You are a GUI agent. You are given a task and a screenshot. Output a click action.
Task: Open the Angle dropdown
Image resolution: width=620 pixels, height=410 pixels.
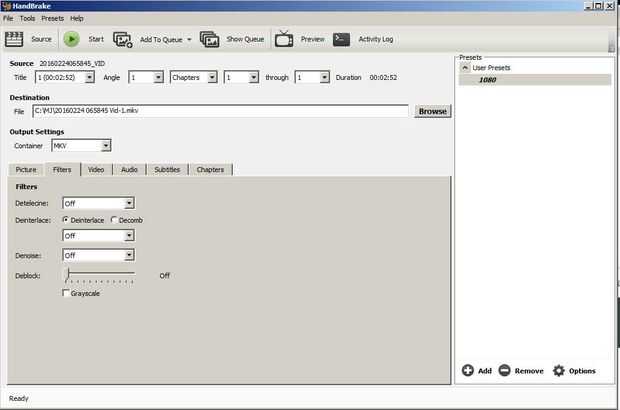[158, 77]
